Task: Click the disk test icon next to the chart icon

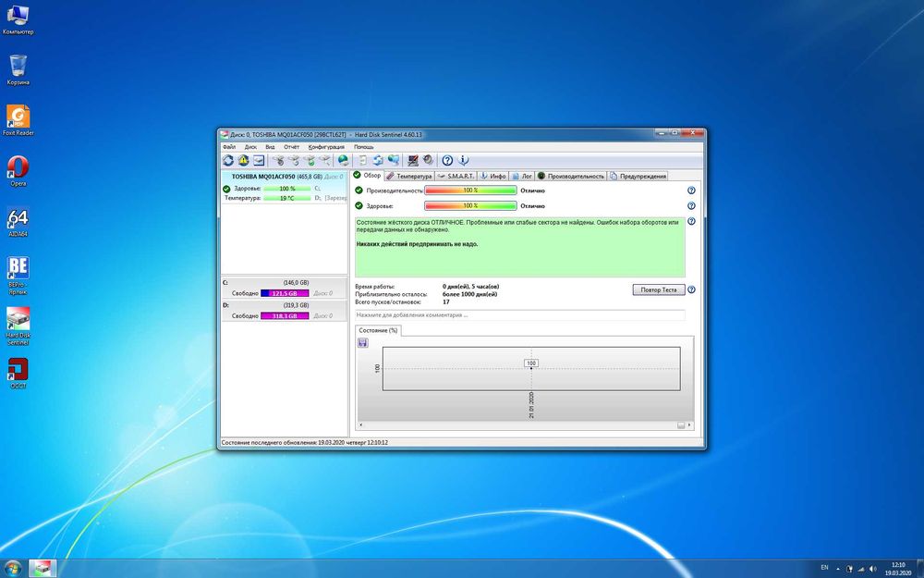Action: 279,160
